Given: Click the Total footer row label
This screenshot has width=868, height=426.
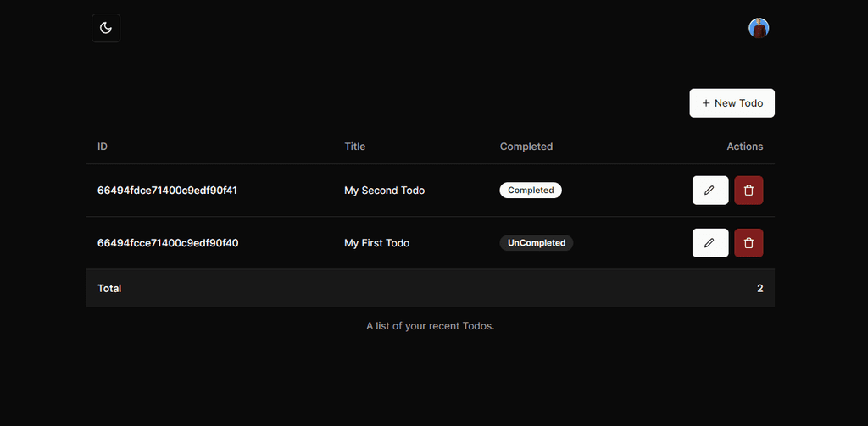Looking at the screenshot, I should click(109, 288).
